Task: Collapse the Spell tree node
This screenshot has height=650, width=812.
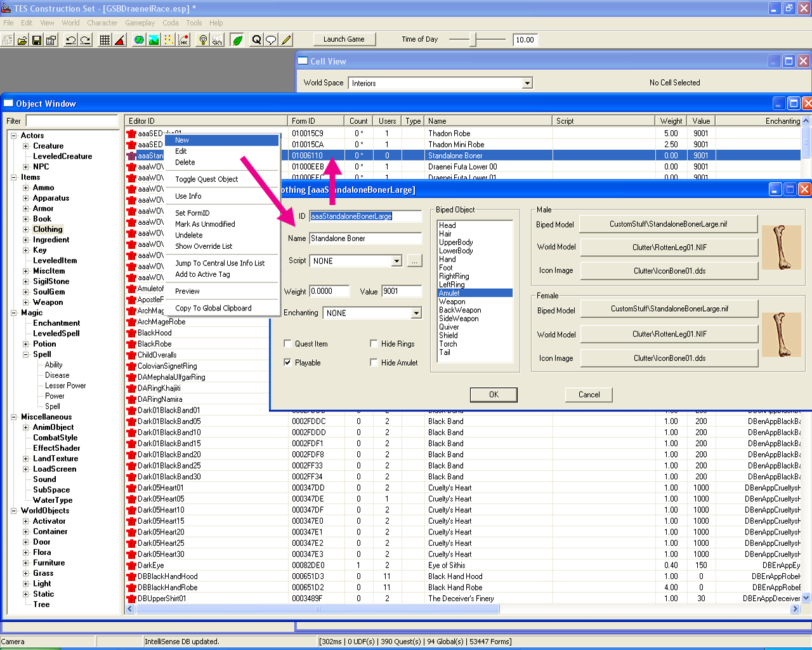Action: click(26, 354)
